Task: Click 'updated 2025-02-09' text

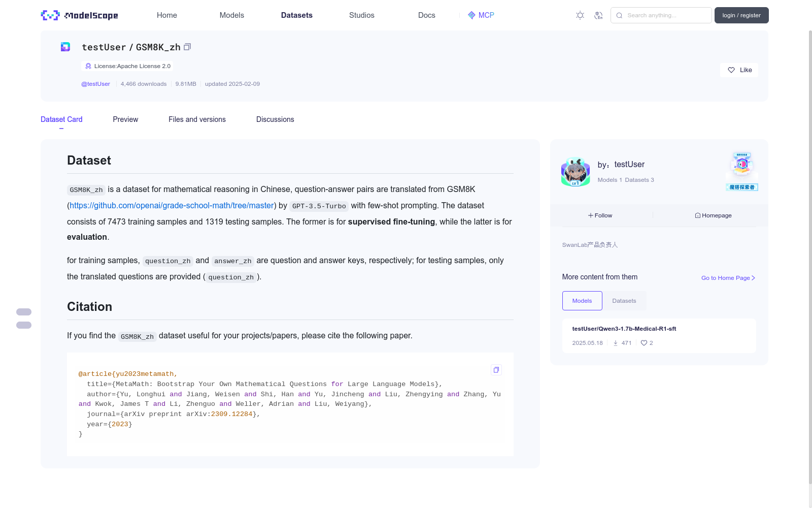Action: [x=232, y=84]
